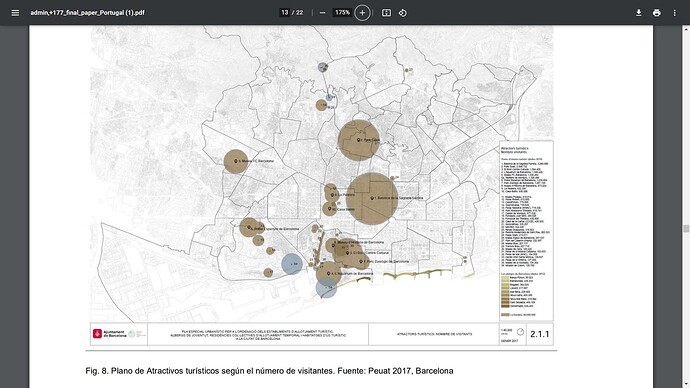Print the PDF document
The height and width of the screenshot is (388, 690).
[x=657, y=13]
